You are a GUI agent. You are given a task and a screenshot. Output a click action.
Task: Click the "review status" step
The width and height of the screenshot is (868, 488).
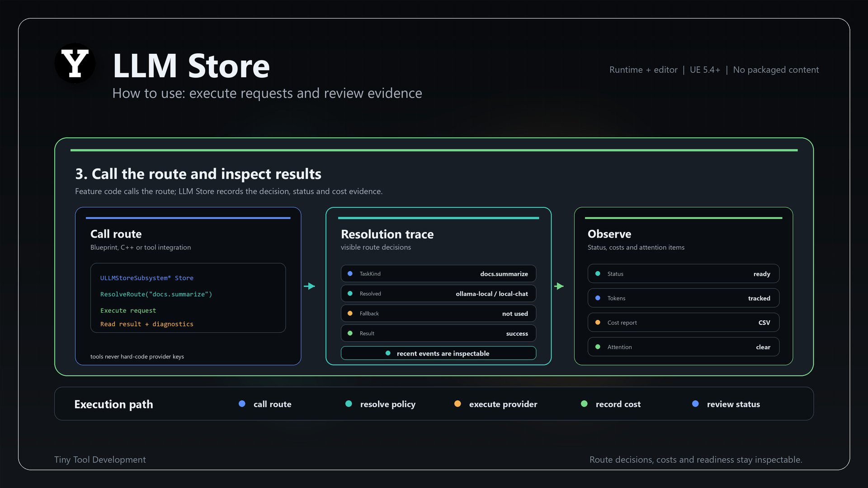coord(733,404)
